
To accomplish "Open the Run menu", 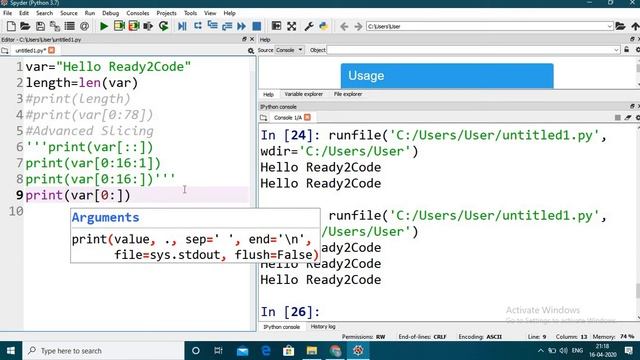I will click(90, 13).
